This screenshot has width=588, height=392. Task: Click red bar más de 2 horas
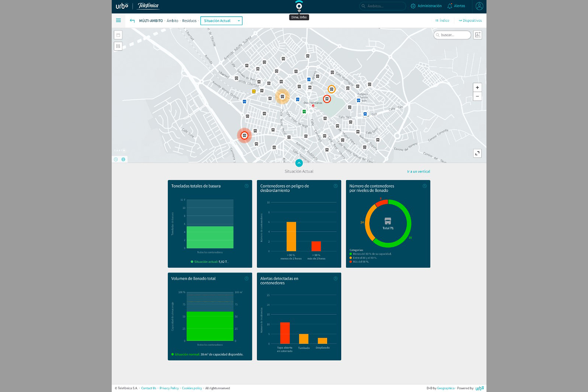[316, 246]
